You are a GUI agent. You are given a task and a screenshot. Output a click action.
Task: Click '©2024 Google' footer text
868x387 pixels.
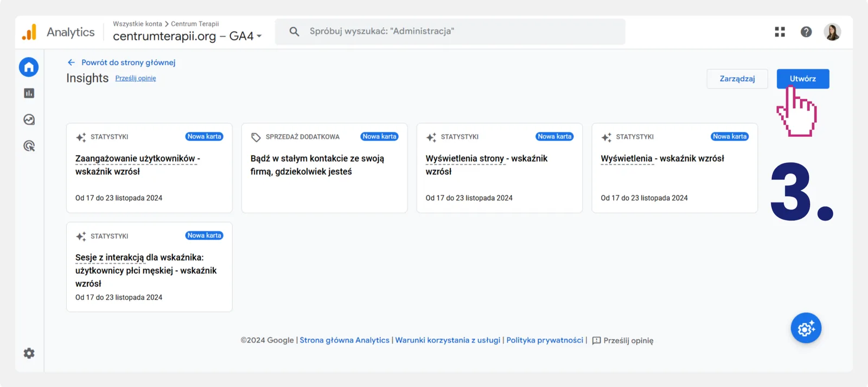click(x=267, y=340)
